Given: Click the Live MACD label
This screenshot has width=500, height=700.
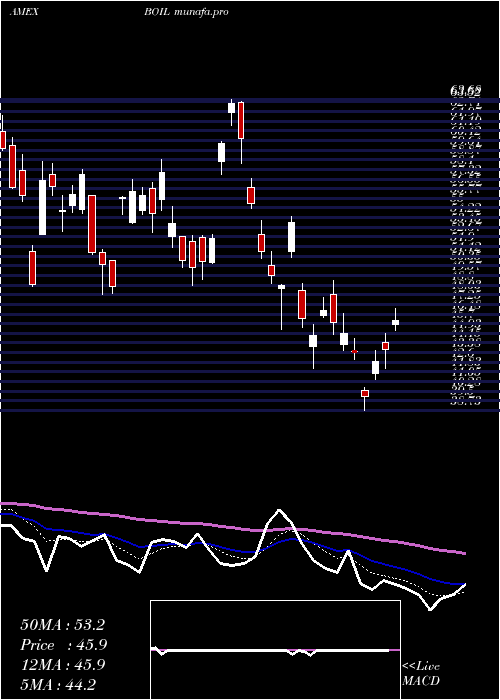Looking at the screenshot, I should click(421, 674).
